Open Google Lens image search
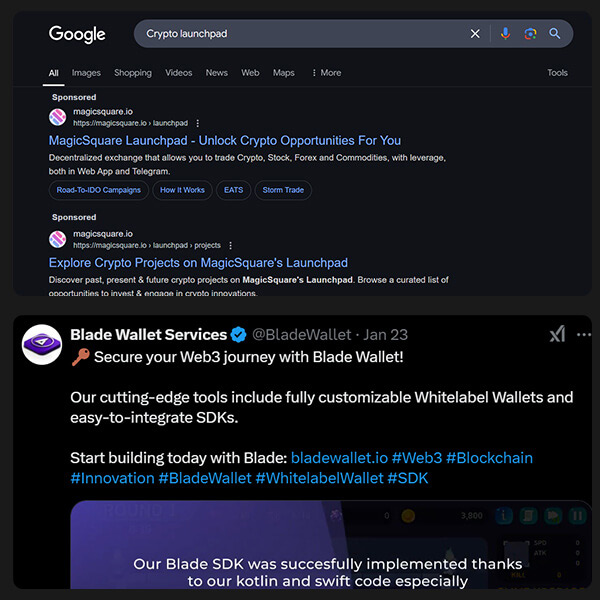 click(530, 34)
